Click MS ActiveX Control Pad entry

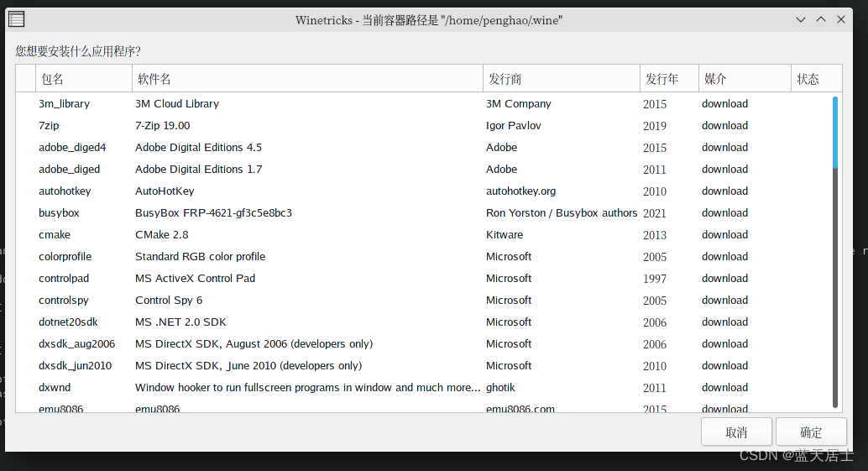click(195, 279)
